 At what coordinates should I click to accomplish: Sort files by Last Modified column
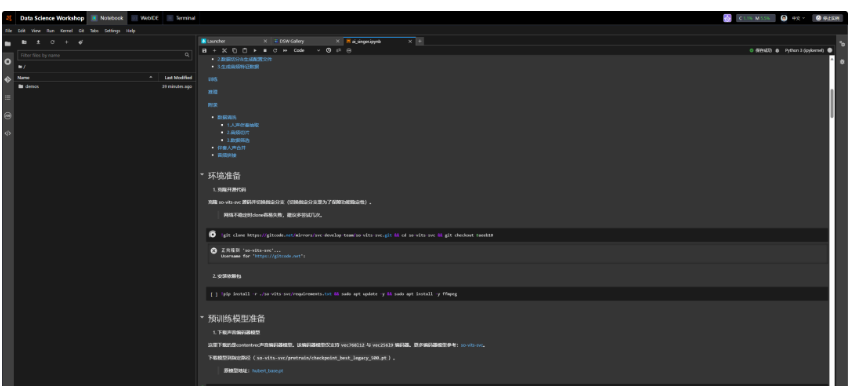coord(178,77)
